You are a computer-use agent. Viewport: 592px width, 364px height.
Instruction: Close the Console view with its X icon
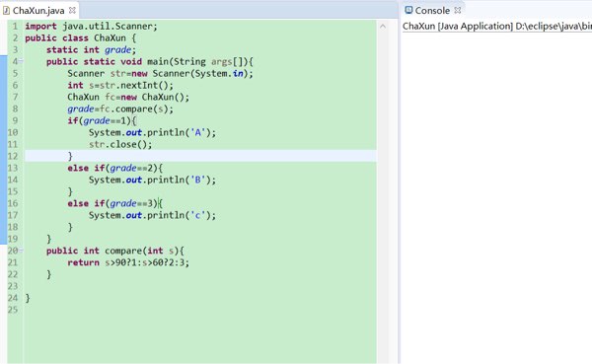click(x=458, y=10)
